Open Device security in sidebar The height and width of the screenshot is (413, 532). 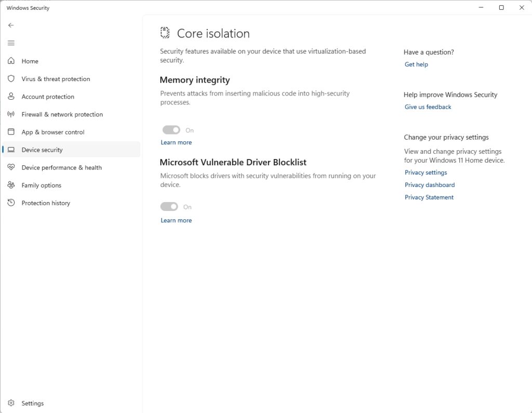(x=42, y=150)
